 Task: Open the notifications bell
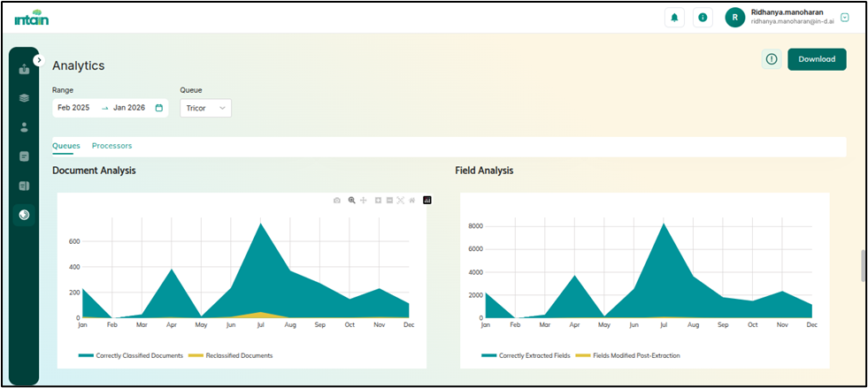[674, 18]
